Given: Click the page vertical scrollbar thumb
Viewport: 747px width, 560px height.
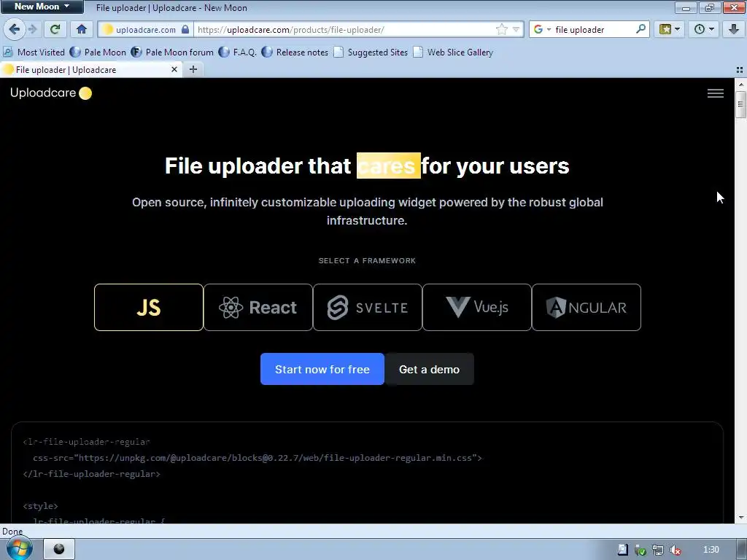Looking at the screenshot, I should [740, 104].
